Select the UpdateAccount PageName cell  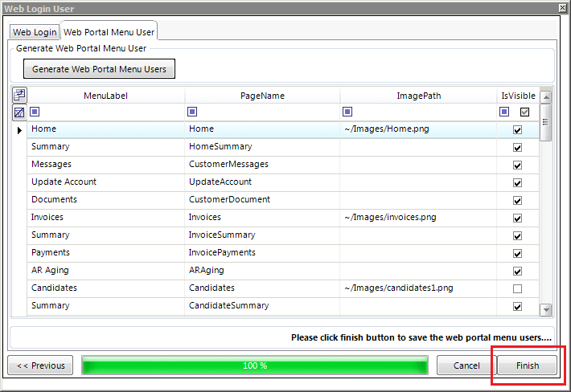(x=262, y=182)
